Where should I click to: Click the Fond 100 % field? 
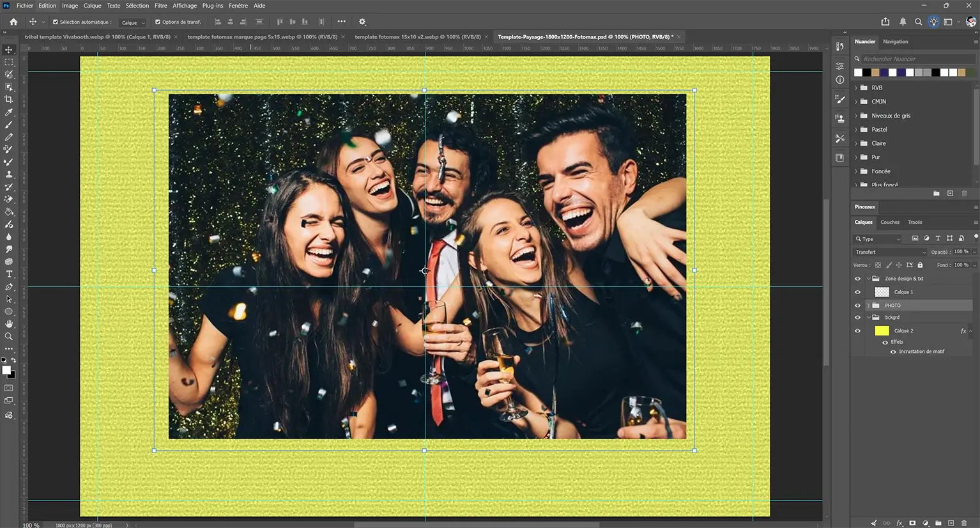[x=961, y=265]
